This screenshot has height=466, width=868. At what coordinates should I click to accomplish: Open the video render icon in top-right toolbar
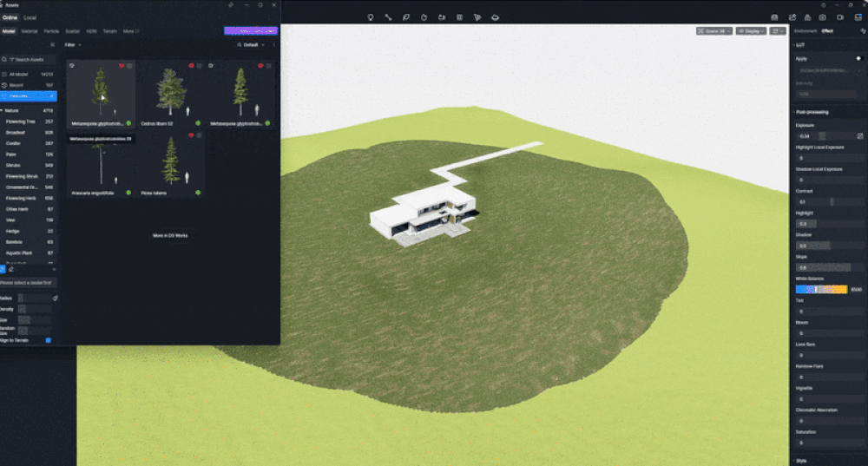pos(840,17)
